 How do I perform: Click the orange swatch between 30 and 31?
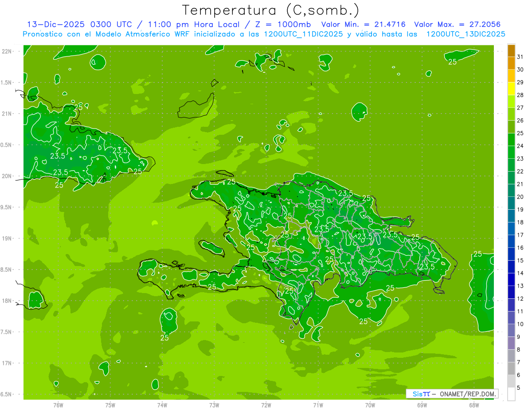(x=511, y=63)
